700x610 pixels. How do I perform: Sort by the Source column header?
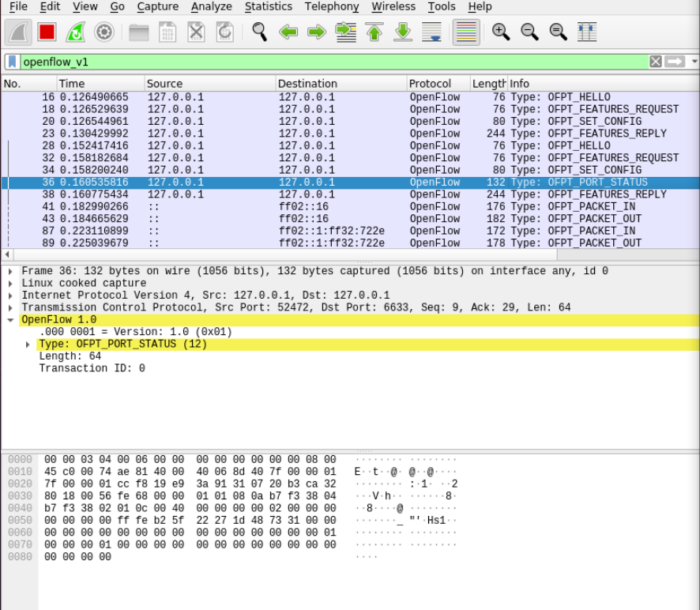(210, 84)
